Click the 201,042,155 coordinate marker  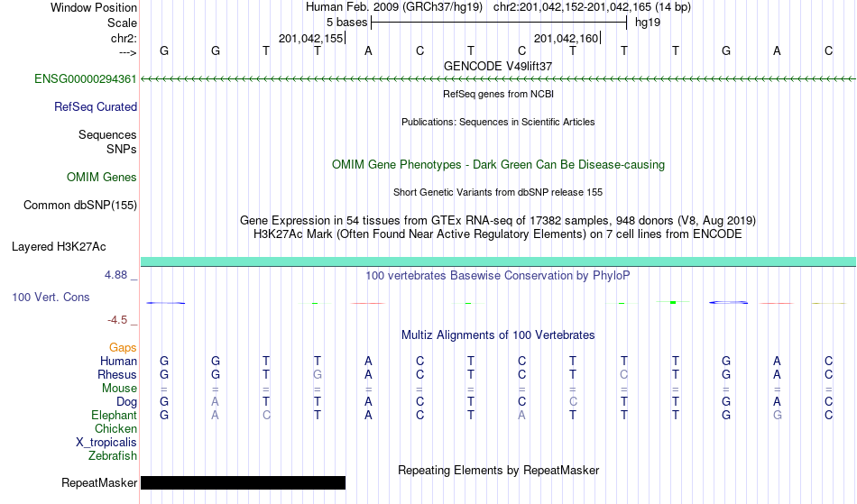[x=311, y=38]
